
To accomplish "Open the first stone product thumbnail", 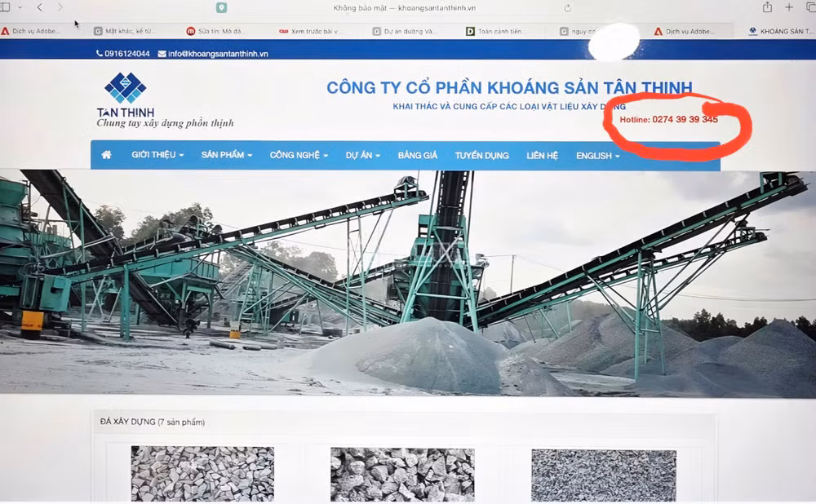I will tap(202, 473).
